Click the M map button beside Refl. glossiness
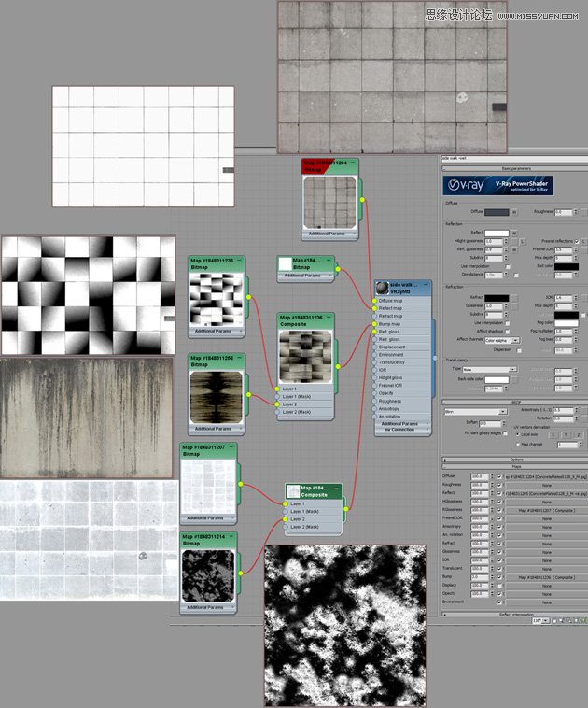Image resolution: width=588 pixels, height=708 pixels. tap(514, 249)
